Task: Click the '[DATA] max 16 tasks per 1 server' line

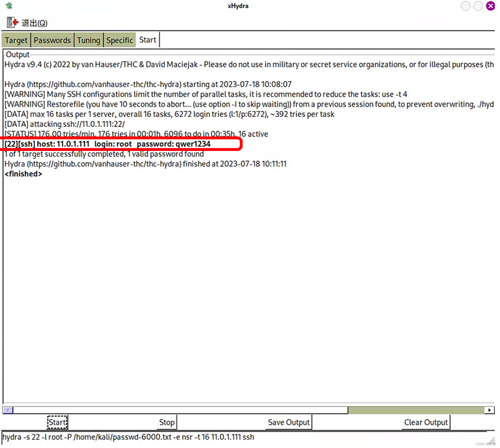Action: pos(170,115)
